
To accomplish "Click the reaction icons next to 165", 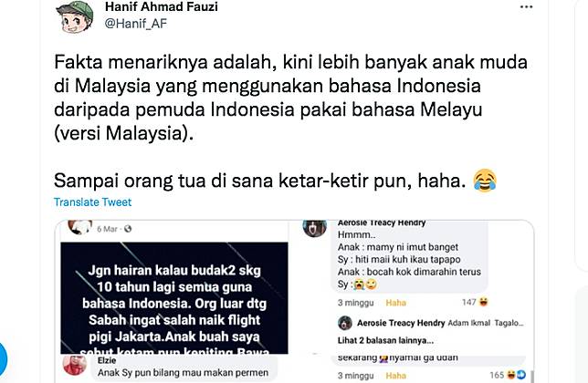I will [517, 375].
